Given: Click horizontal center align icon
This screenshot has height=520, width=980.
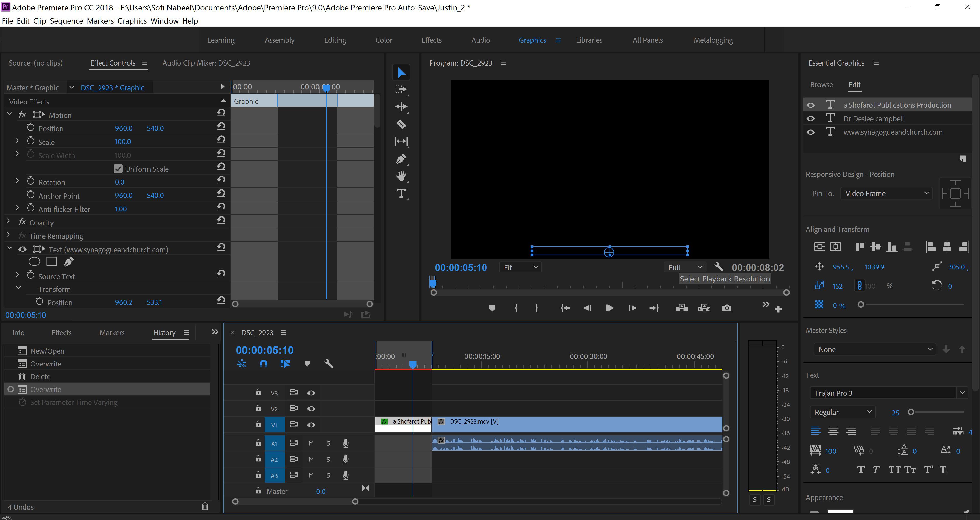Looking at the screenshot, I should (x=835, y=247).
